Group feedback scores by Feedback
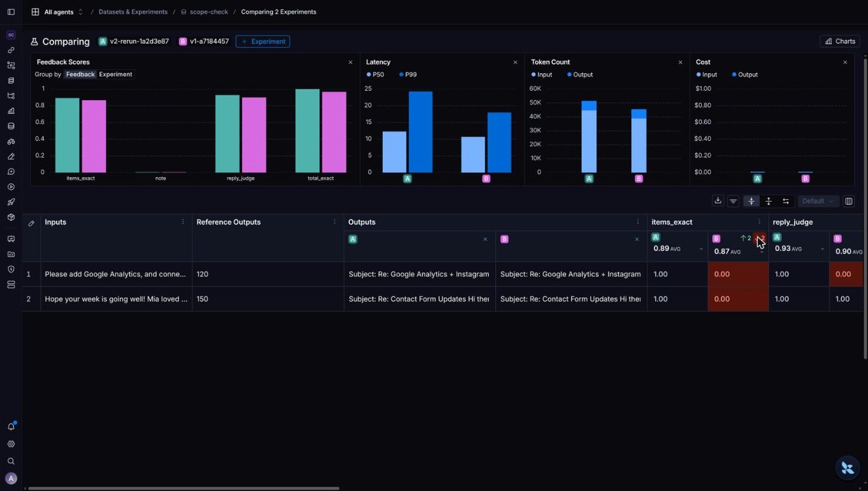This screenshot has width=868, height=491. tap(80, 74)
